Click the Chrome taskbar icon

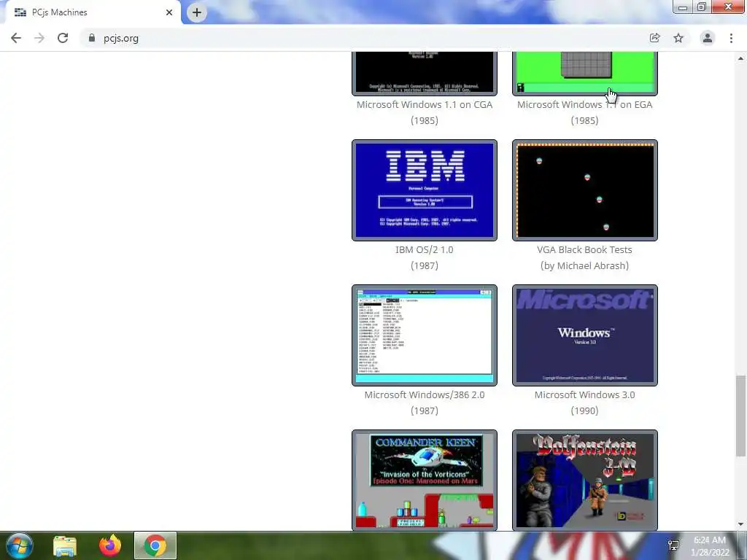[x=155, y=546]
